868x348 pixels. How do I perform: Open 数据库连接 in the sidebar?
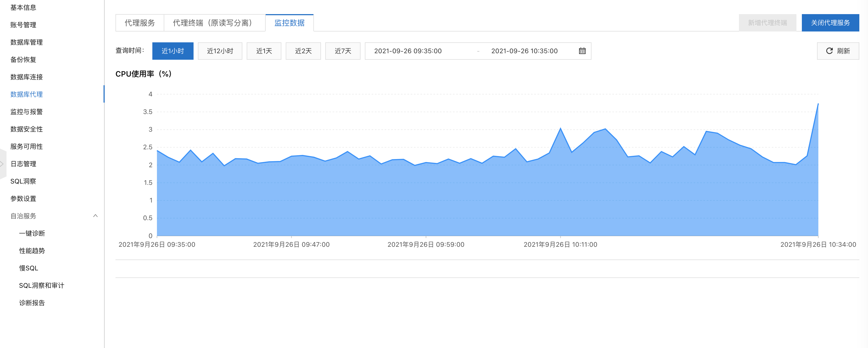coord(27,77)
